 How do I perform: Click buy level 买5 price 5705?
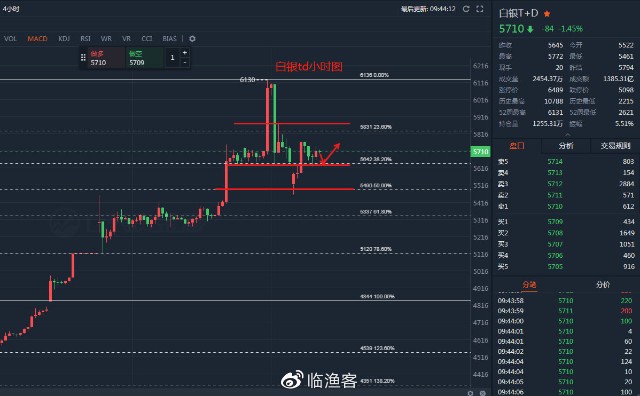point(555,267)
